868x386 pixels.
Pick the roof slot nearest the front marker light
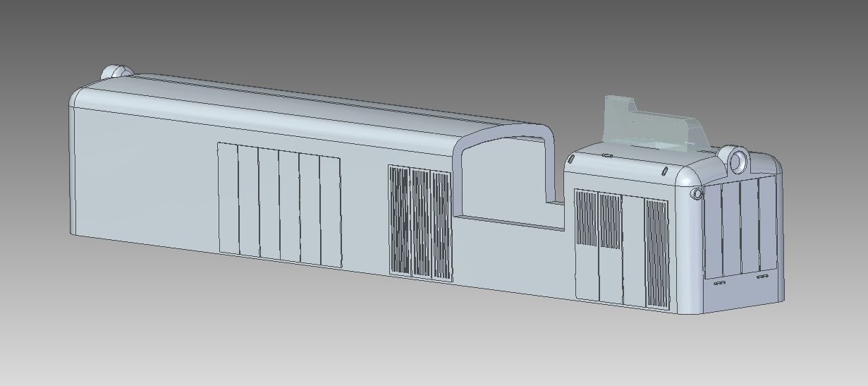tap(665, 171)
